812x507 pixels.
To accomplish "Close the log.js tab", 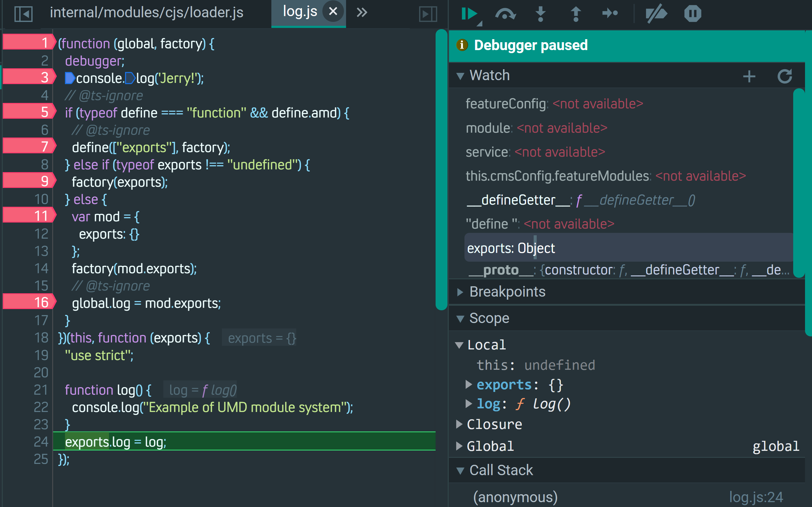I will coord(333,12).
